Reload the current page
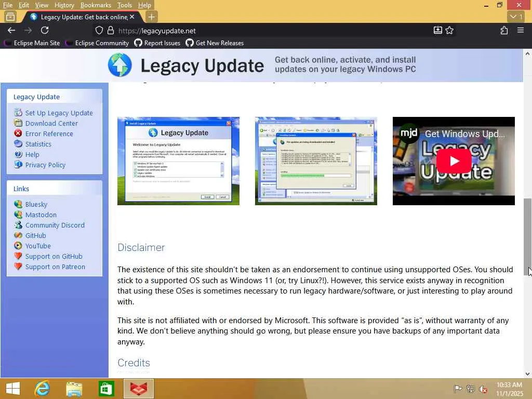The height and width of the screenshot is (399, 532). (x=45, y=31)
